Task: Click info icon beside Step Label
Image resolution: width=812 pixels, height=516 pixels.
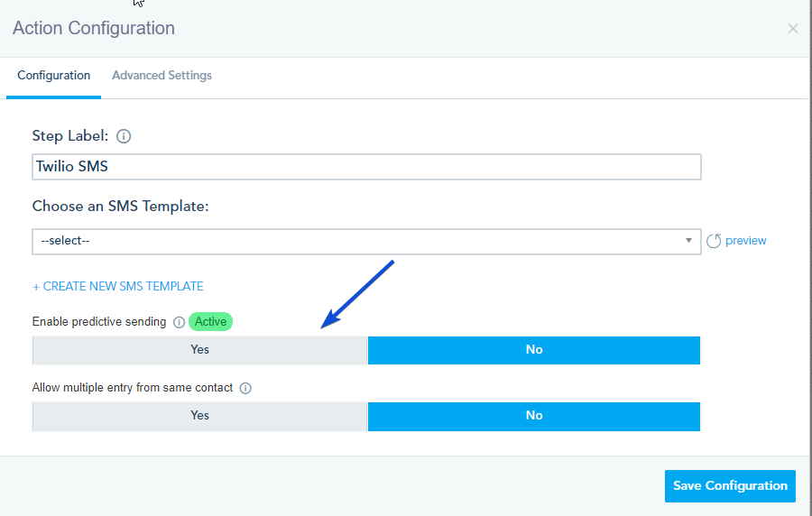Action: [124, 136]
